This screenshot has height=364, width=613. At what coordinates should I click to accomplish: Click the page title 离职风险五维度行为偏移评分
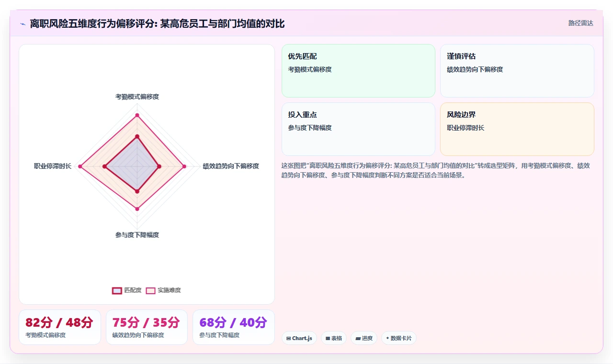click(x=157, y=24)
